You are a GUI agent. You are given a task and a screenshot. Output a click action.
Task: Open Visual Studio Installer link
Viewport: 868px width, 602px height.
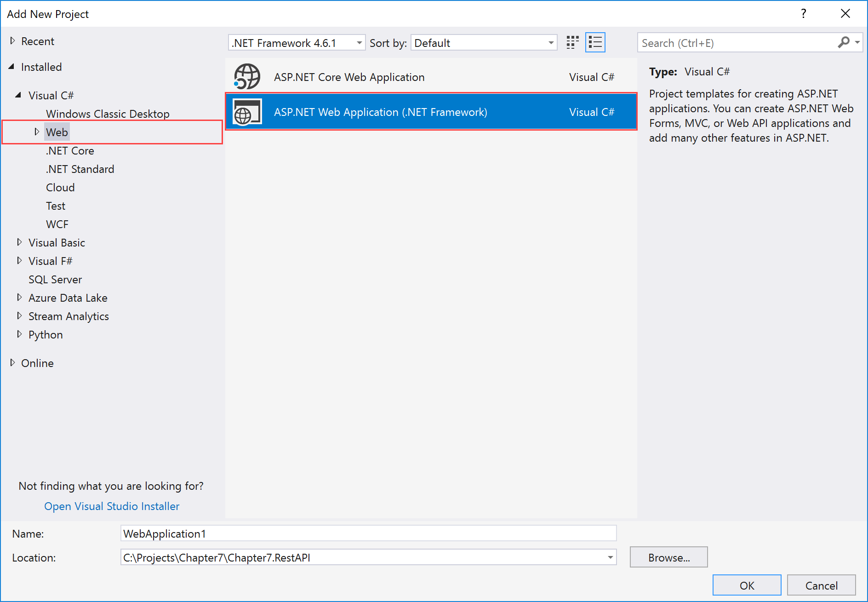112,506
